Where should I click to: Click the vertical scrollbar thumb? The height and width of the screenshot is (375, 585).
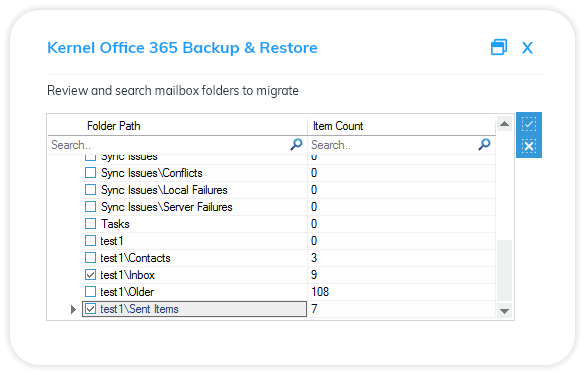coord(504,270)
